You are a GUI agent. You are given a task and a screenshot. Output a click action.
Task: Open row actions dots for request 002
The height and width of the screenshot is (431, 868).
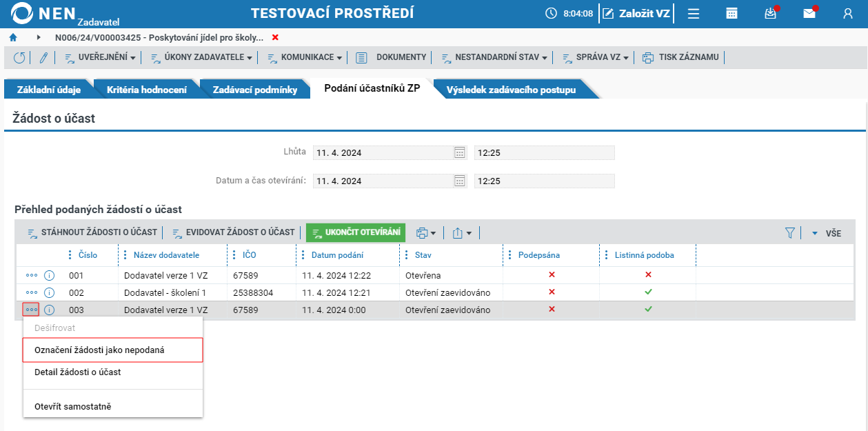point(32,292)
